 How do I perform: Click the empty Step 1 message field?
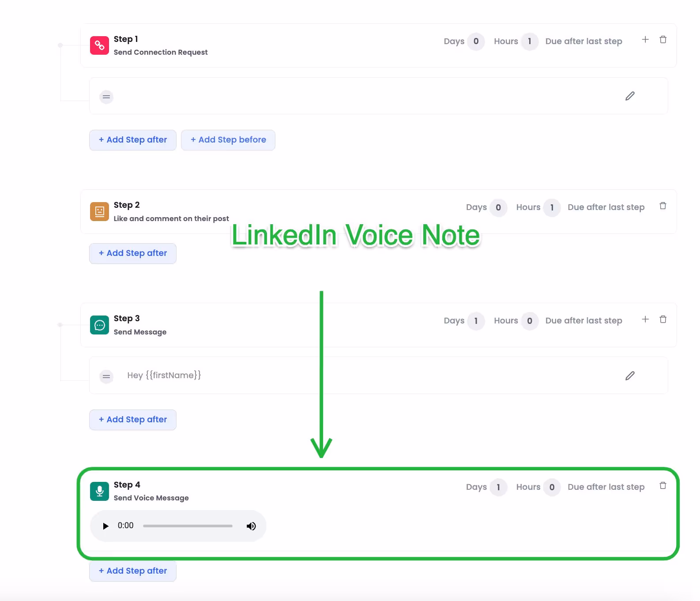click(379, 96)
